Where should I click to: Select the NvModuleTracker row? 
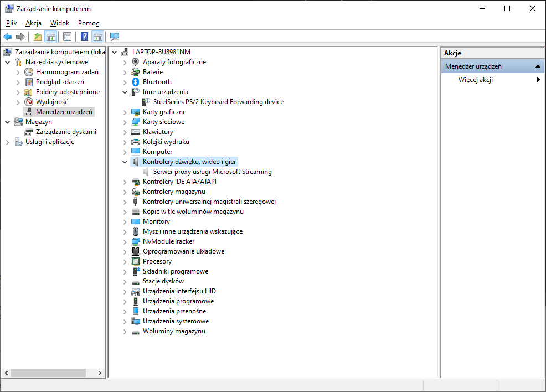(x=168, y=241)
